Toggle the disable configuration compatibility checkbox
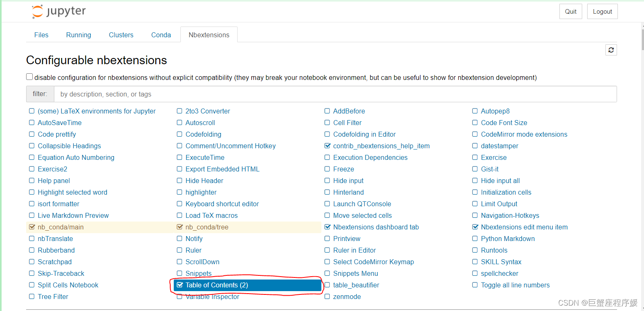Viewport: 644px width, 311px height. (x=29, y=77)
